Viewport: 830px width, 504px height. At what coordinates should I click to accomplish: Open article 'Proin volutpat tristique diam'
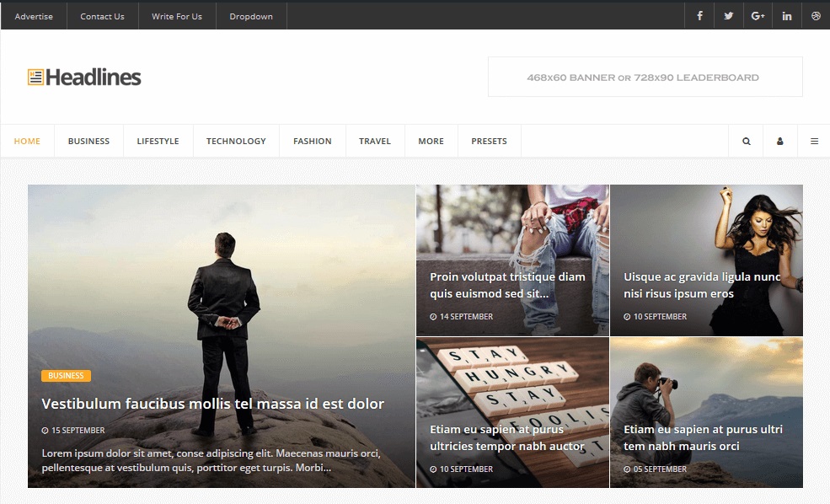507,285
